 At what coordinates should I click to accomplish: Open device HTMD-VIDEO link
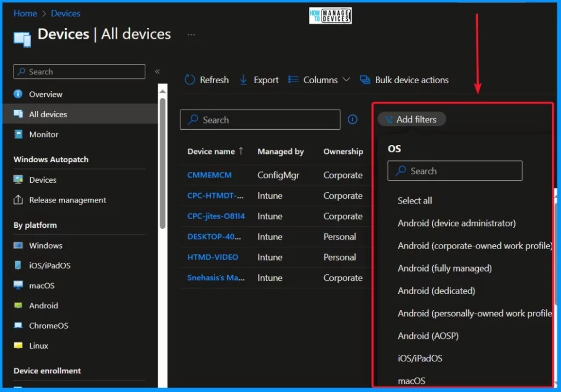click(x=213, y=257)
